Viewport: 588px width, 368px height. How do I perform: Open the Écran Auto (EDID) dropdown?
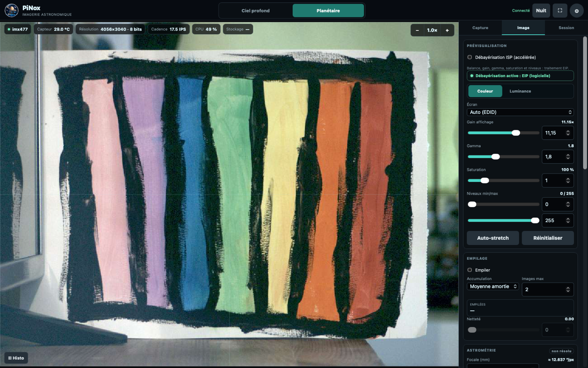point(520,112)
